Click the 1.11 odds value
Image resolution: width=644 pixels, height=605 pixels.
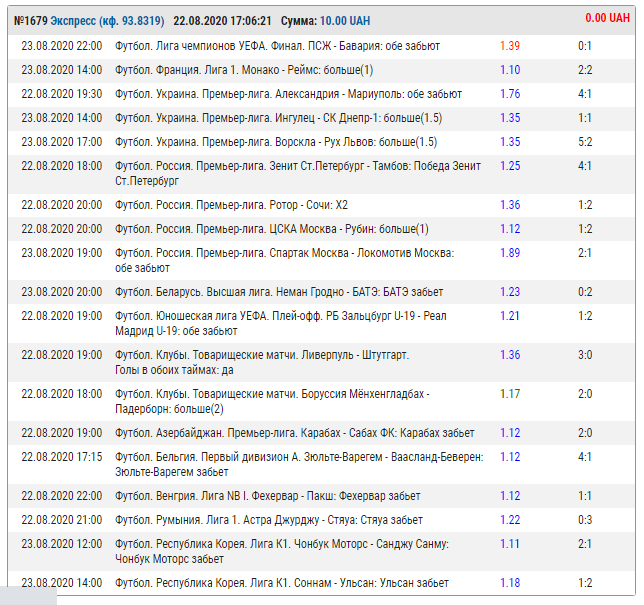[x=510, y=544]
